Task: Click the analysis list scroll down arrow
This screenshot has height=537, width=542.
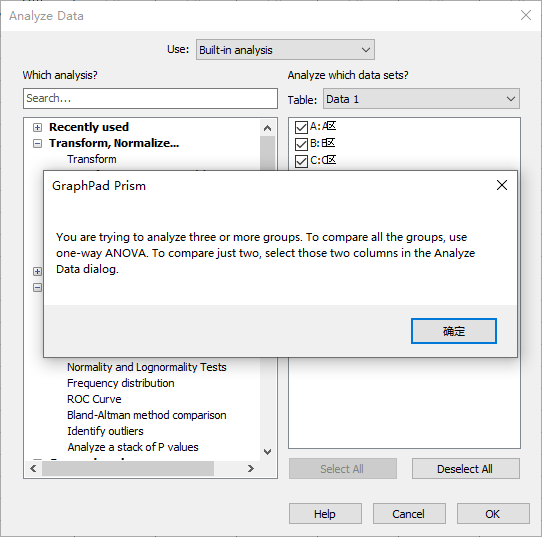Action: (267, 452)
